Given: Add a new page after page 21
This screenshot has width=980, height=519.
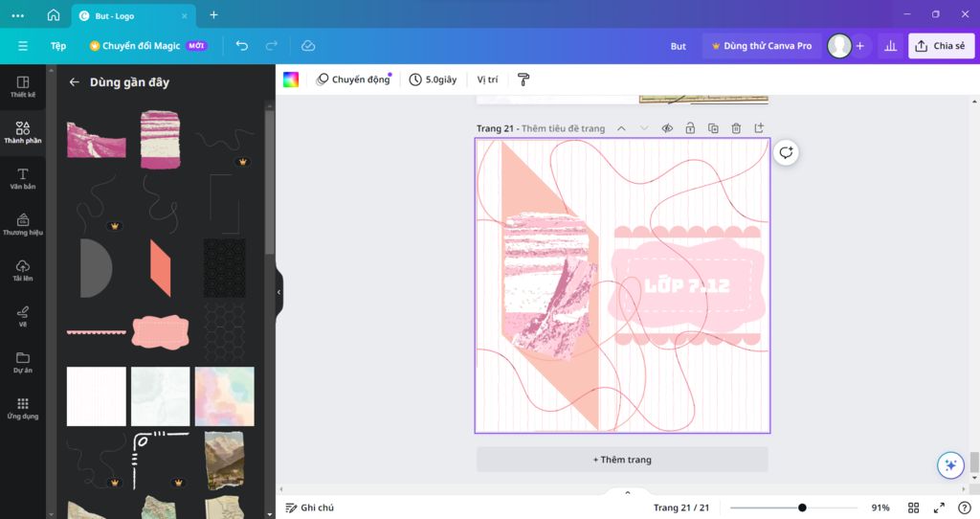Looking at the screenshot, I should pyautogui.click(x=759, y=128).
